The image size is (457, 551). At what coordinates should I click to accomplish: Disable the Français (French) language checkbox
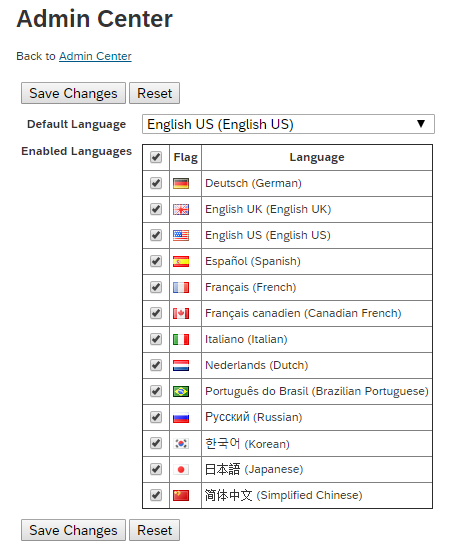156,287
